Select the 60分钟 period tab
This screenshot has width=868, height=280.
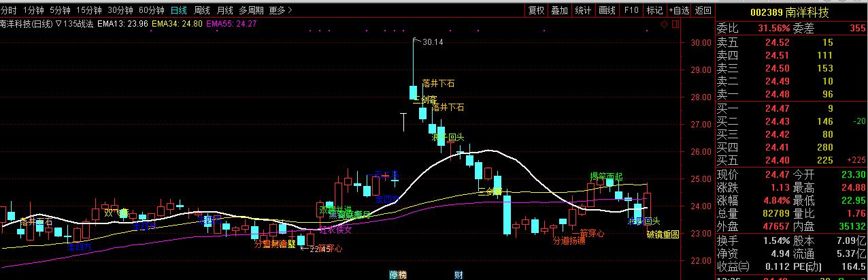point(152,10)
